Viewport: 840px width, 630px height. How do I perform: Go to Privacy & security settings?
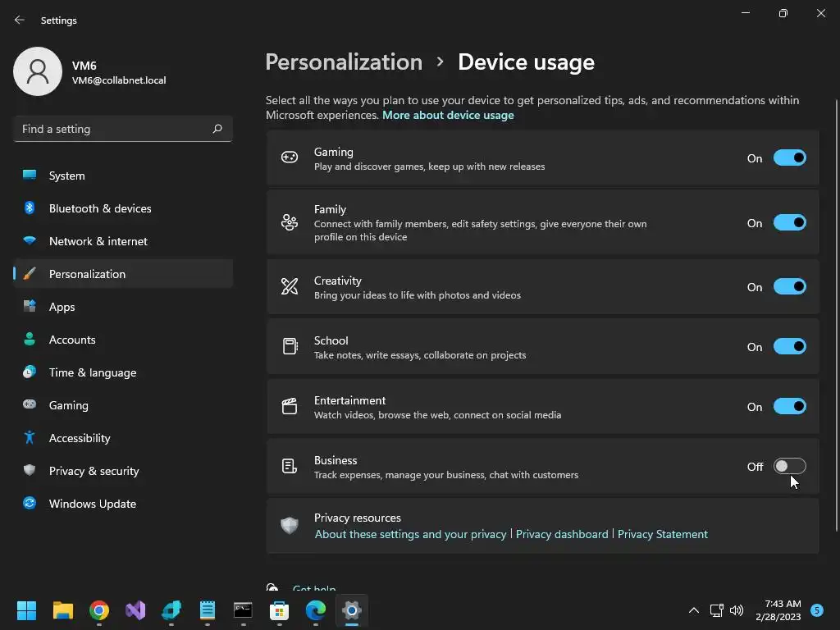point(94,471)
